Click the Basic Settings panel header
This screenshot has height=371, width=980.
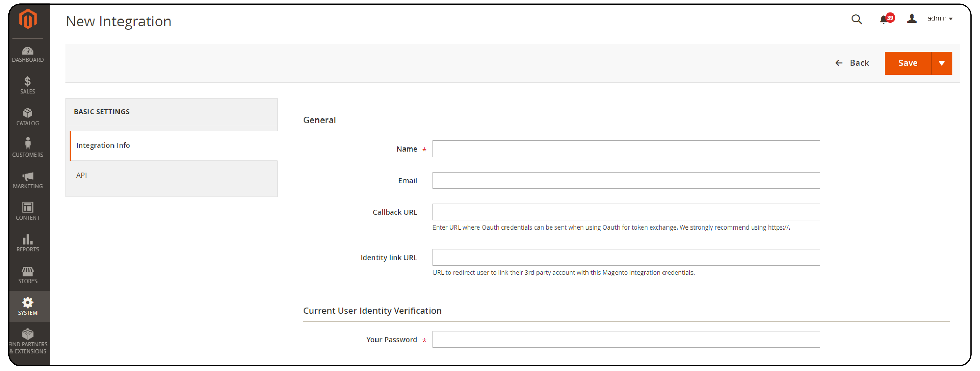pos(172,112)
